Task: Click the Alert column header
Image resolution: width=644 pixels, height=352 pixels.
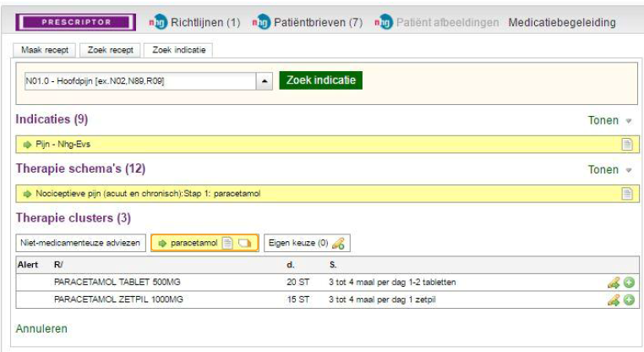Action: [28, 265]
